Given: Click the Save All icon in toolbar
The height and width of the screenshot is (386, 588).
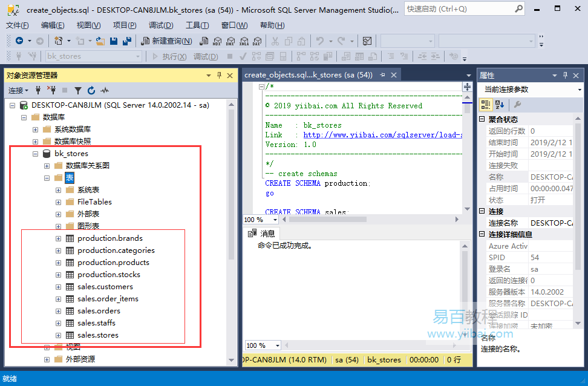Looking at the screenshot, I should [x=127, y=41].
